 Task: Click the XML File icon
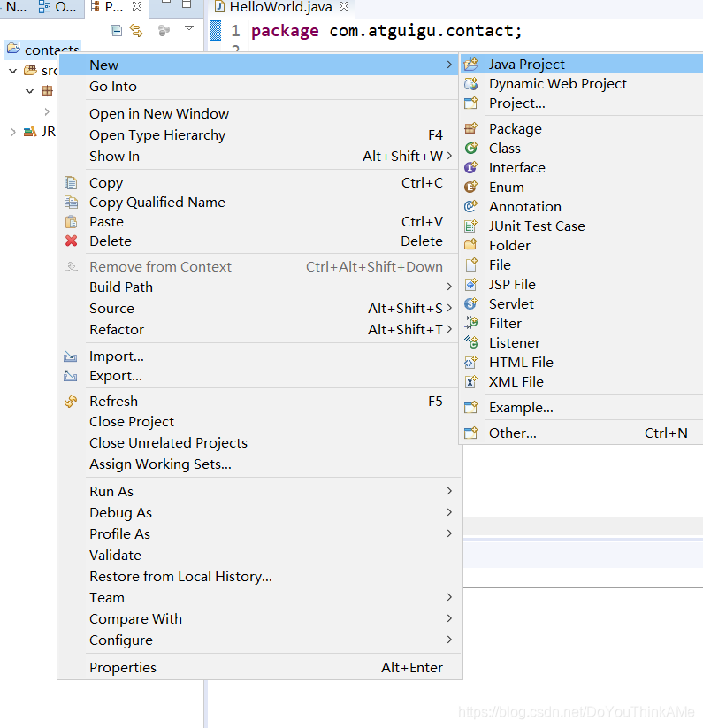click(470, 381)
